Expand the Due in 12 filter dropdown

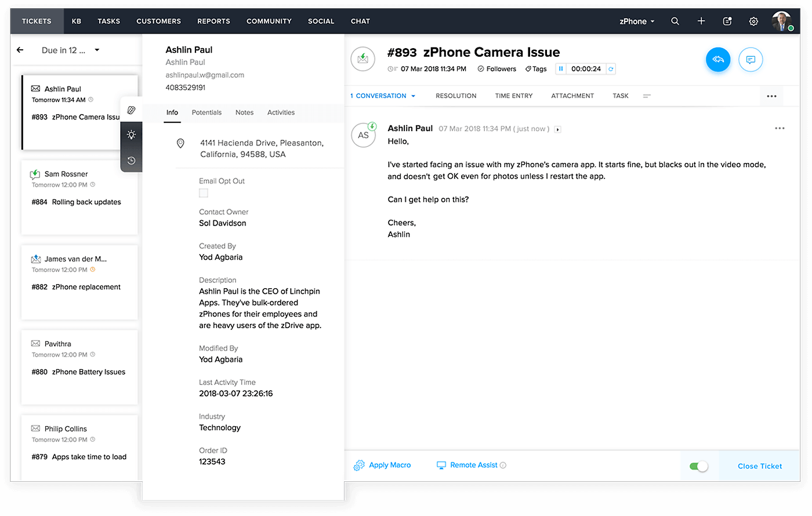click(x=97, y=50)
